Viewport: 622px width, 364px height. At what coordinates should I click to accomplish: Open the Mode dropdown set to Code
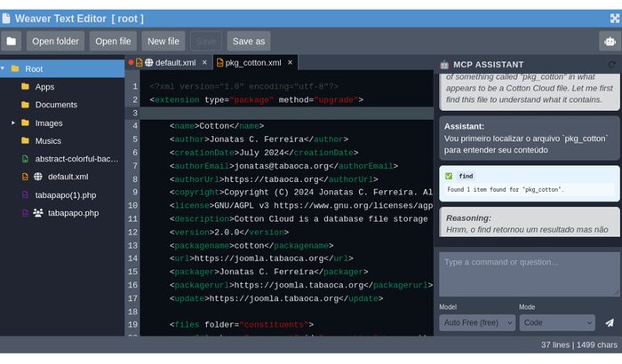click(557, 323)
